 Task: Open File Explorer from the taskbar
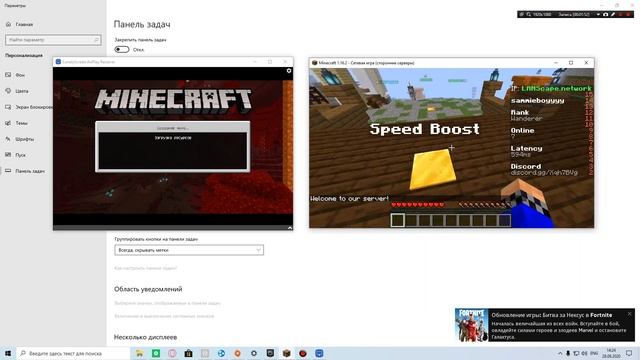point(140,353)
